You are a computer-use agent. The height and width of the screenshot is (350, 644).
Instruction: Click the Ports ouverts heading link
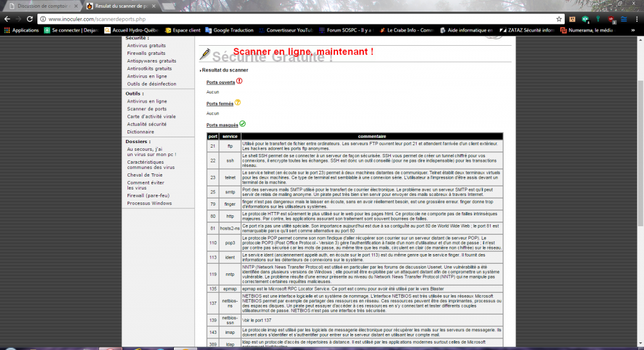(220, 83)
